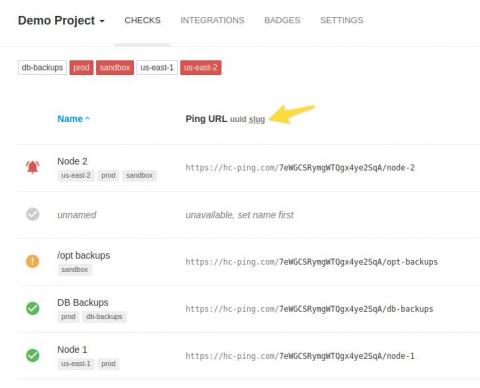The image size is (480, 388).
Task: Open the DB Backups check name
Action: (83, 303)
